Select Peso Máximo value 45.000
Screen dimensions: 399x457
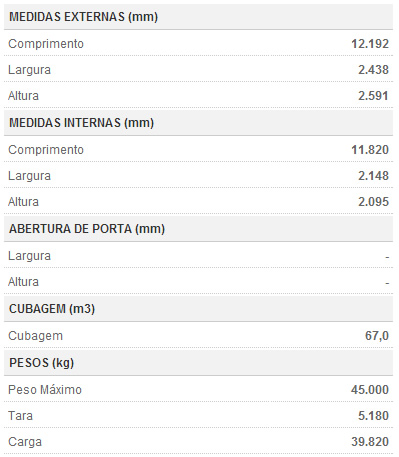(x=370, y=390)
